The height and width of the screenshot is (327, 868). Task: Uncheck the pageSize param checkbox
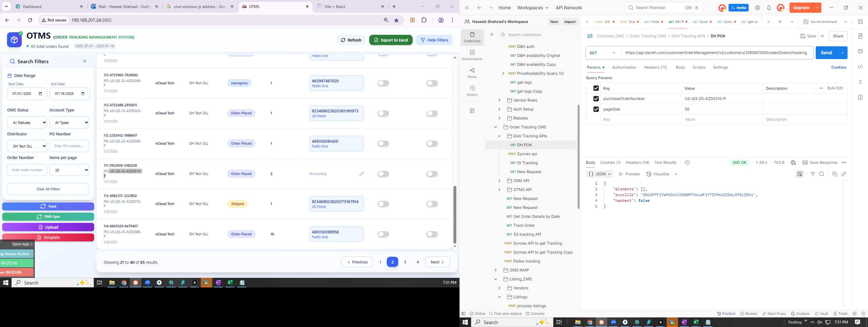pos(596,109)
